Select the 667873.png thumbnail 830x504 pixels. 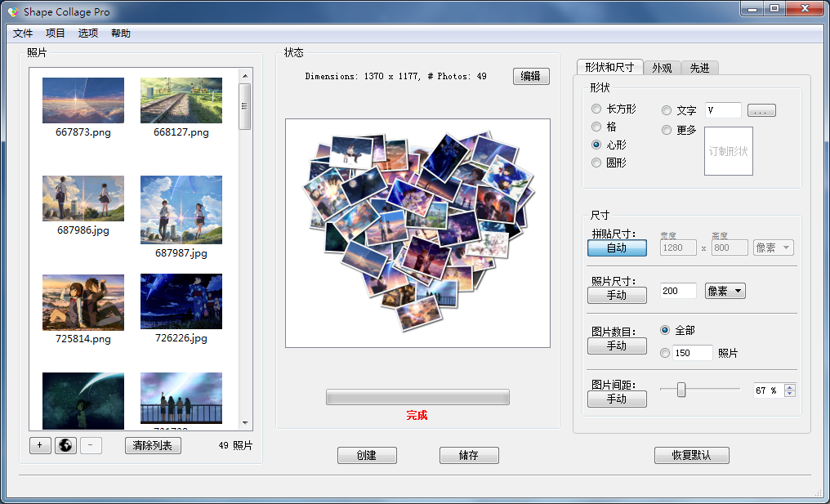click(83, 100)
